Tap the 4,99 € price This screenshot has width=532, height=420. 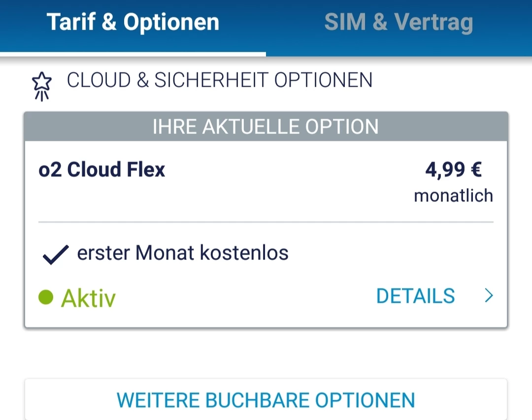(x=453, y=170)
